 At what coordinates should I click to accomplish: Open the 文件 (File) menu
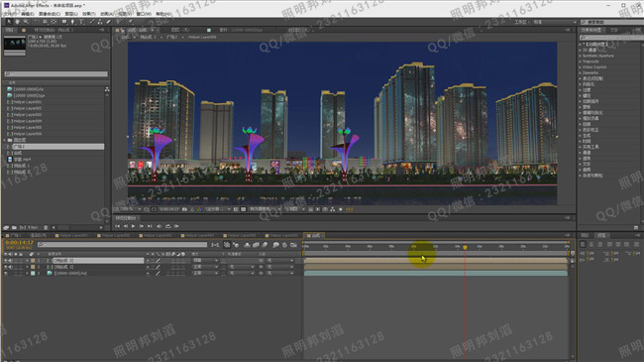[x=9, y=14]
